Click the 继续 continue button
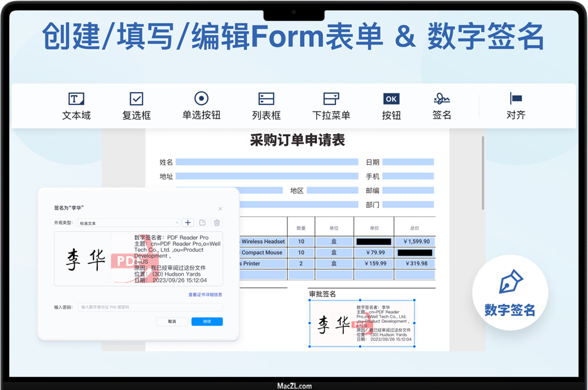 tap(207, 322)
